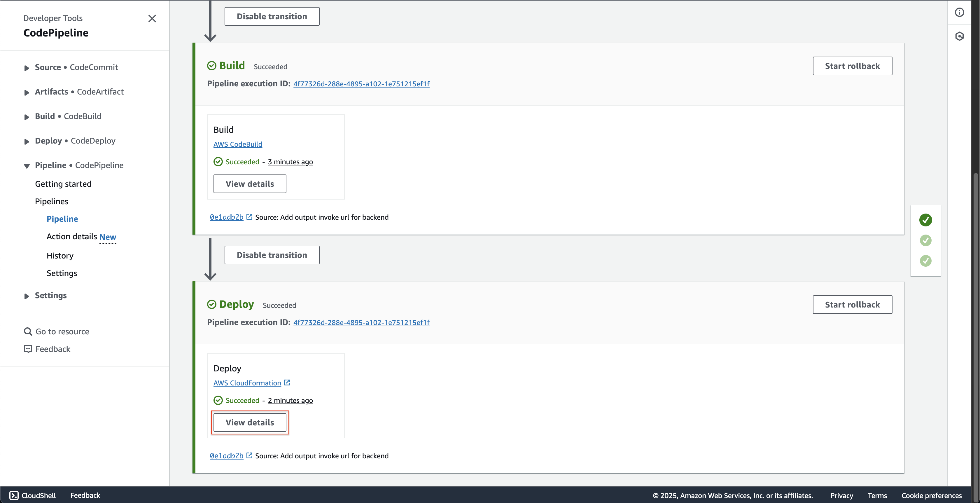
Task: View details of Build action
Action: [250, 184]
